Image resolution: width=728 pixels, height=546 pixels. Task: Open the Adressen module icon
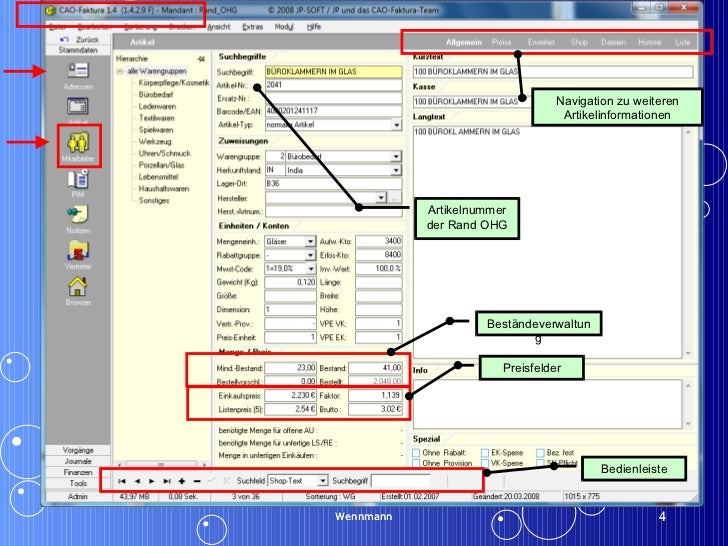pyautogui.click(x=78, y=70)
